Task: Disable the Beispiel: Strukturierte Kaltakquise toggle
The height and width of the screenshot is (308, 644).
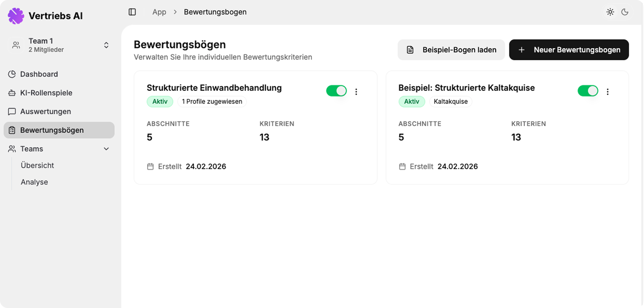Action: point(588,91)
